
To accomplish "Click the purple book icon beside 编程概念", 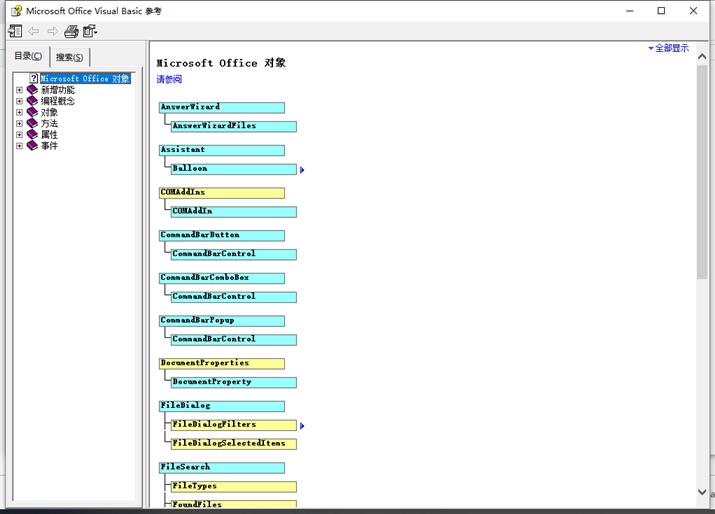I will coord(32,101).
